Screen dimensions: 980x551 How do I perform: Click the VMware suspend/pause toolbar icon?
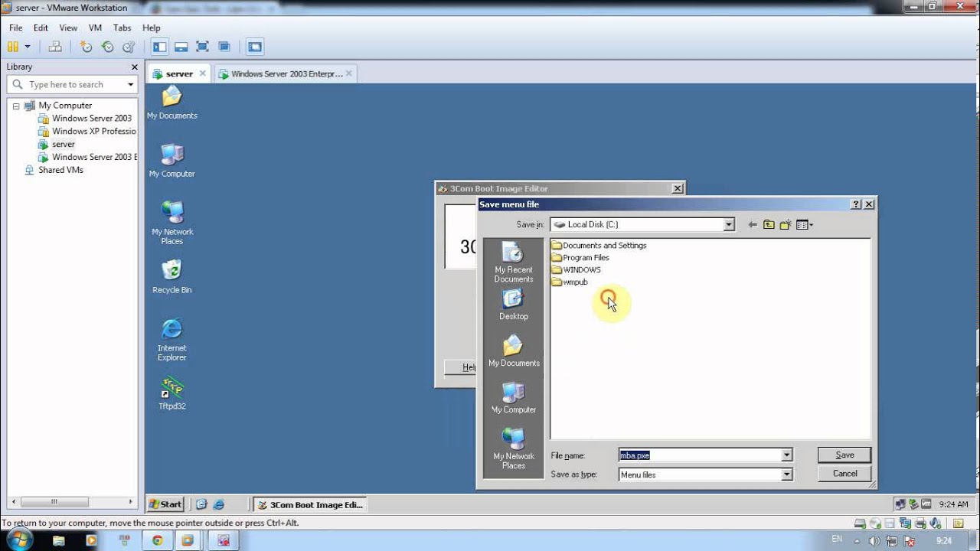point(12,47)
